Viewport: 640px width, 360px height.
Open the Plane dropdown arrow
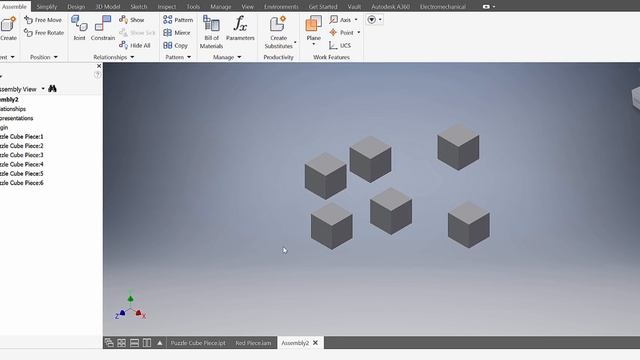click(x=313, y=44)
